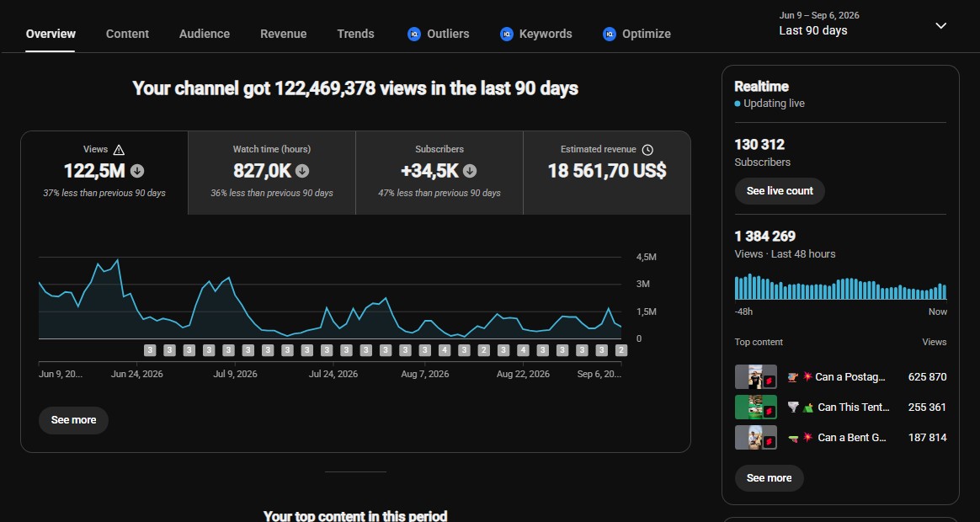Screen dimensions: 980x522
Task: Click See more in the Realtime panel
Action: point(769,478)
